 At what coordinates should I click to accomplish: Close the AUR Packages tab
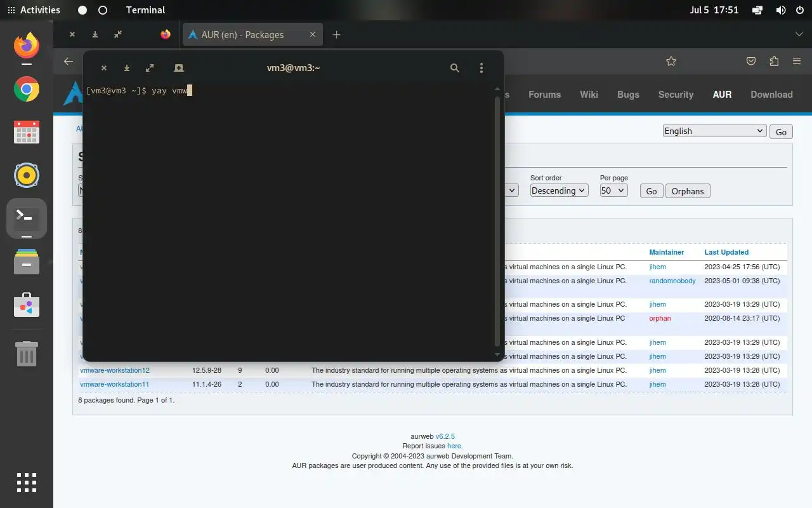tap(313, 34)
